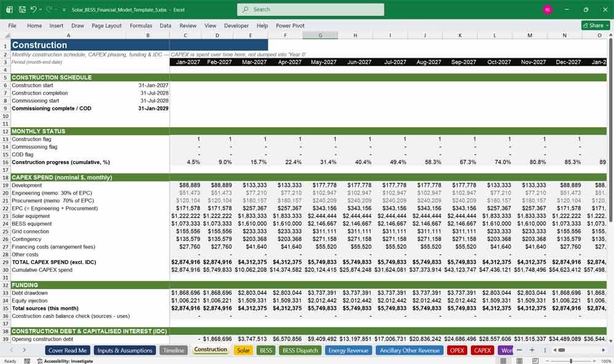Viewport: 614px width, 364px height.
Task: Click the zoom slider handle
Action: point(571,361)
